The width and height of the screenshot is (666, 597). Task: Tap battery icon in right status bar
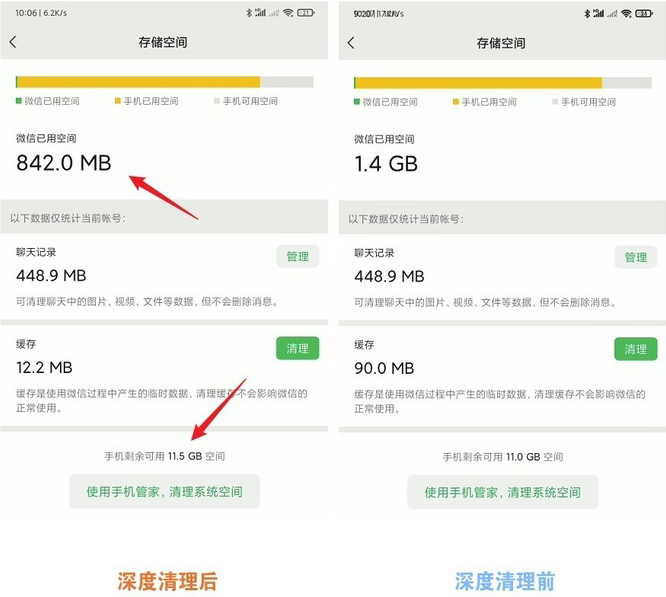pos(644,14)
